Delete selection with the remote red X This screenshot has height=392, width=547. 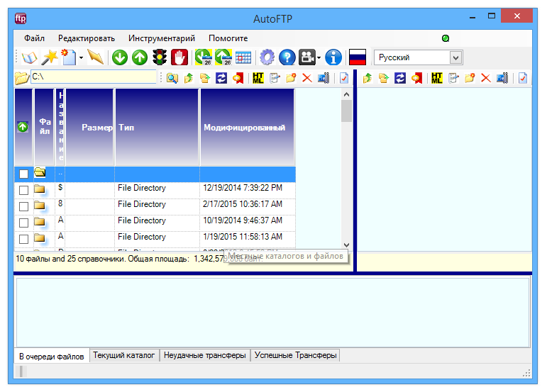[485, 78]
